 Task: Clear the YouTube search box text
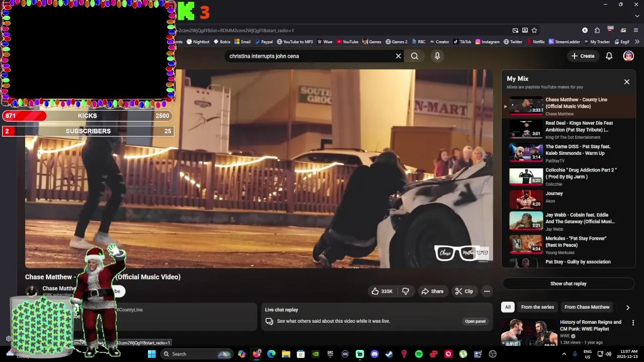[398, 56]
